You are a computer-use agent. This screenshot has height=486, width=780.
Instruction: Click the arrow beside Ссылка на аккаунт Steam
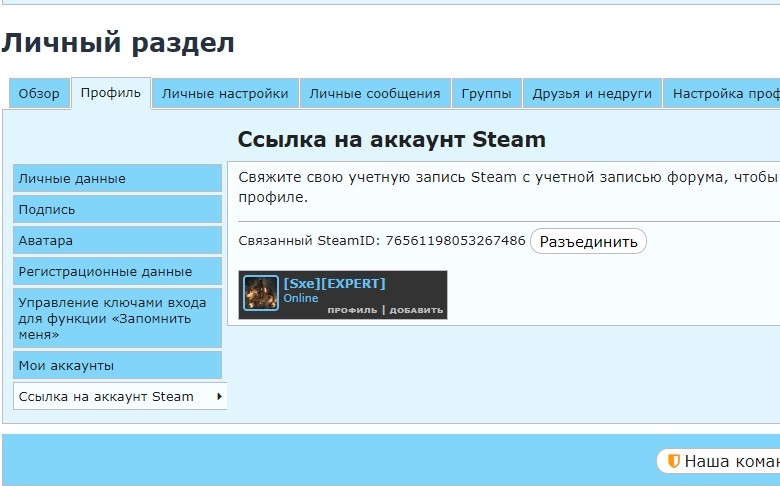click(x=219, y=396)
